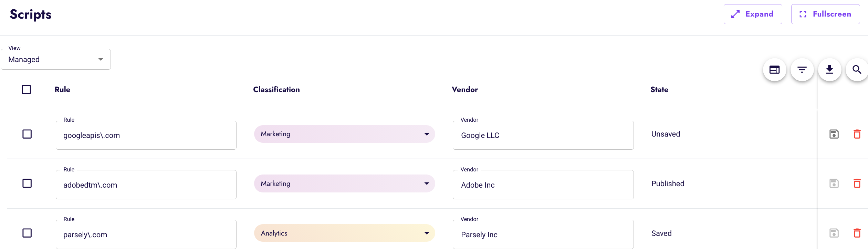Edit the Vendor field containing Google LLC
The height and width of the screenshot is (249, 868).
(543, 135)
